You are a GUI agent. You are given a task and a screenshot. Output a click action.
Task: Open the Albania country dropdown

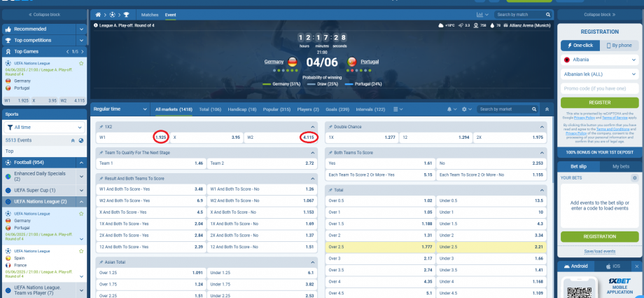point(600,60)
